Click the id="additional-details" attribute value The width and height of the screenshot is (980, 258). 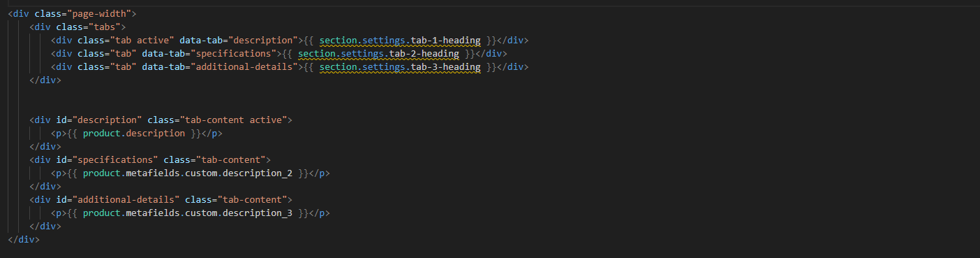click(x=126, y=200)
